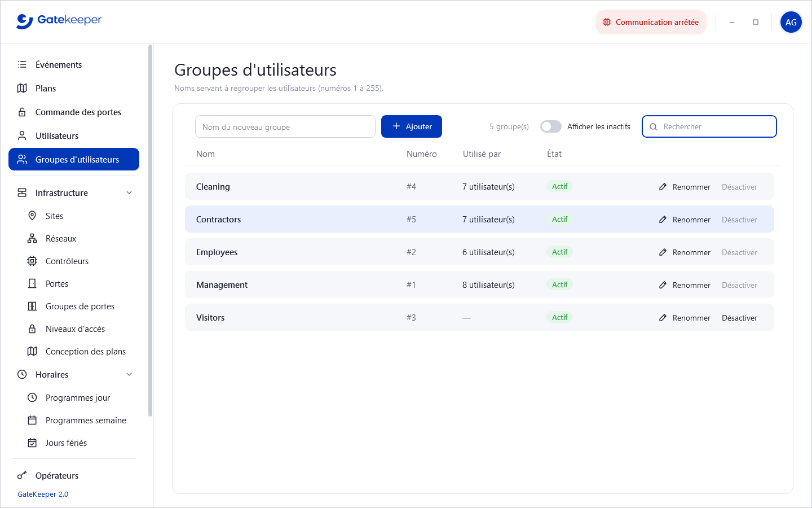Click the Plans map icon
Image resolution: width=812 pixels, height=508 pixels.
tap(22, 88)
